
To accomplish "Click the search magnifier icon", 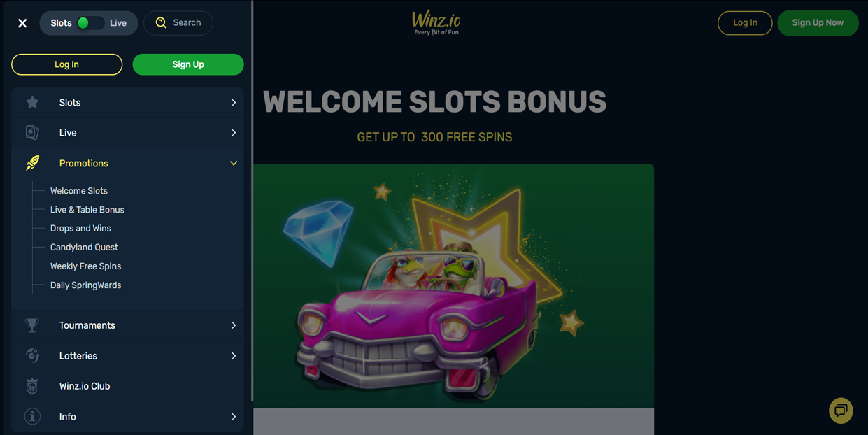I will (161, 23).
